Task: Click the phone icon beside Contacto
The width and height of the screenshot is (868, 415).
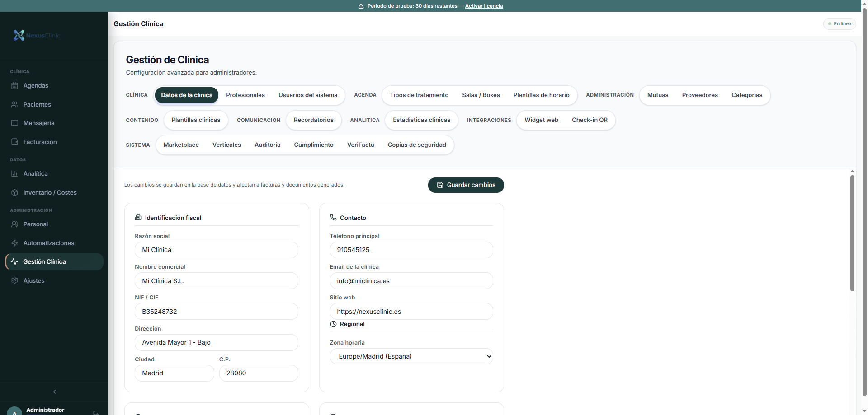Action: (333, 218)
